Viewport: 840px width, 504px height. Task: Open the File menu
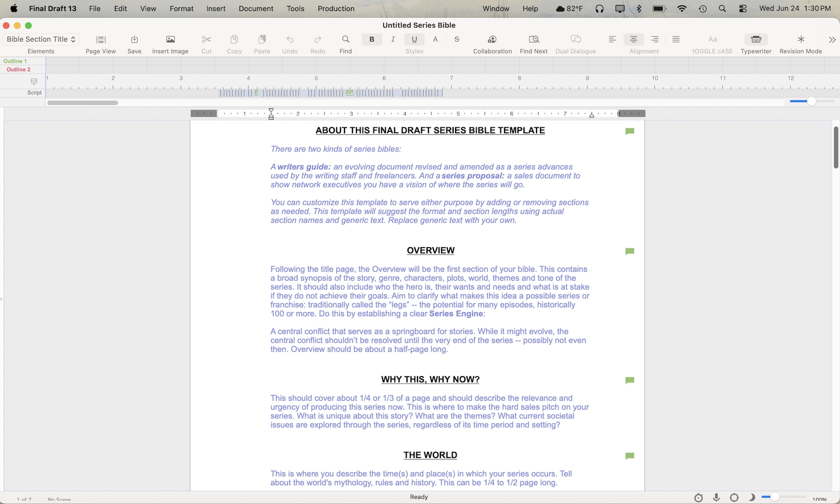pyautogui.click(x=94, y=8)
